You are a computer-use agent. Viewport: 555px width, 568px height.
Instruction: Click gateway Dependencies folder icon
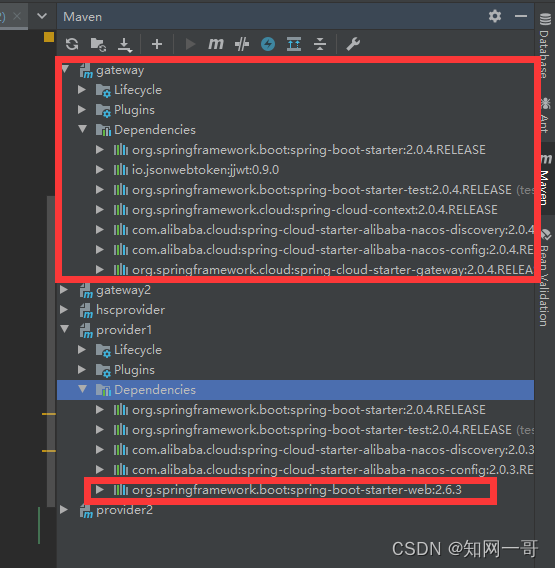[x=103, y=130]
